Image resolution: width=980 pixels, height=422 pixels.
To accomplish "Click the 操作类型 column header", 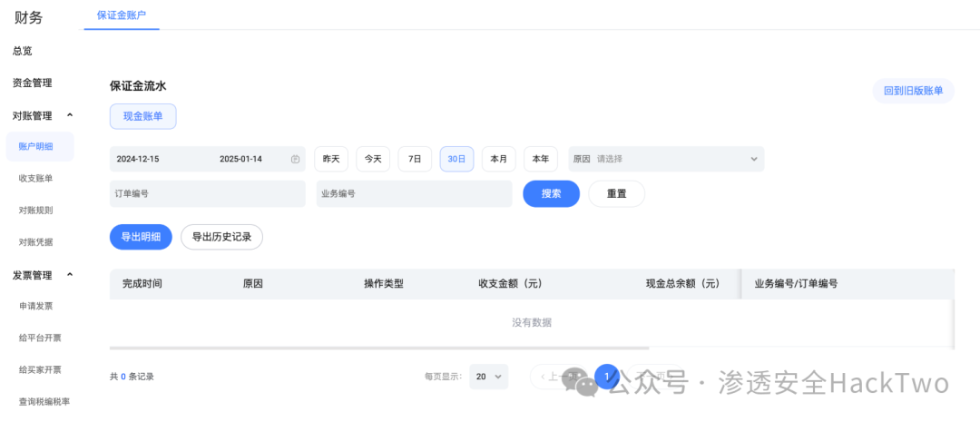I will point(384,284).
